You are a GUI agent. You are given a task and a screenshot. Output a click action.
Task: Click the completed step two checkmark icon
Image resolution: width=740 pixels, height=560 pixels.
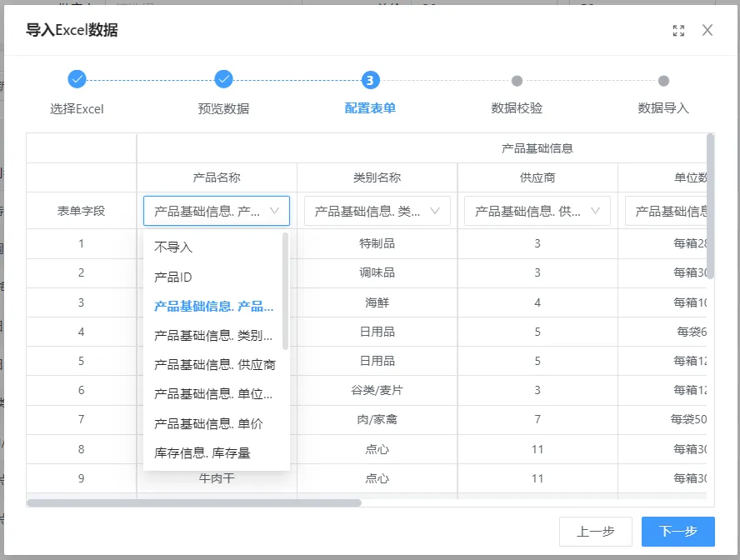click(x=223, y=79)
